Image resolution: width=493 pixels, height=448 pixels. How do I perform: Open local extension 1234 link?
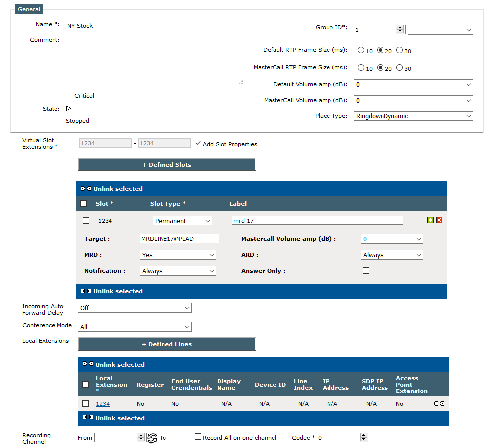click(103, 403)
